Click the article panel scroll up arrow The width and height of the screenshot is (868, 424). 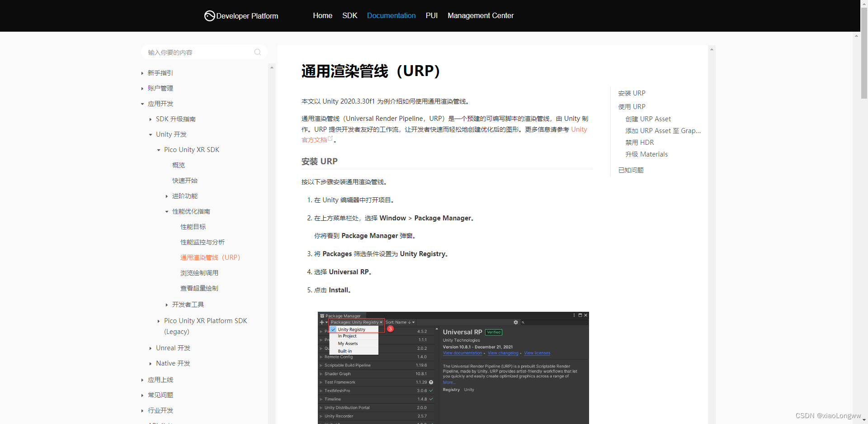pos(712,49)
